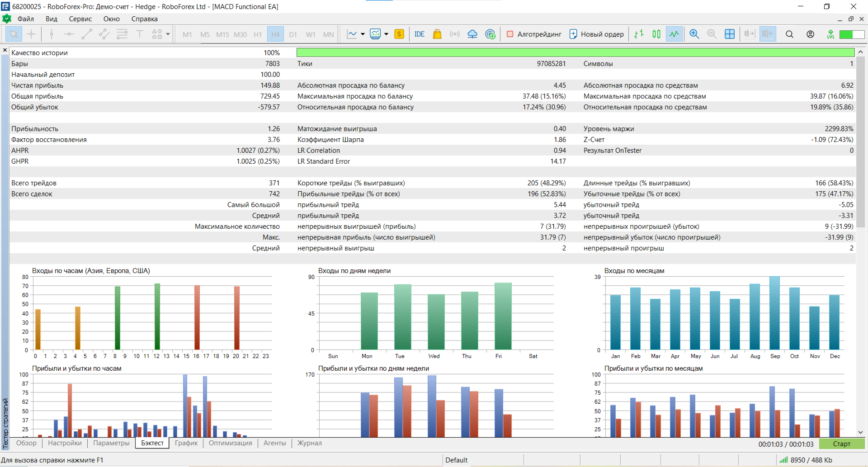Switch to the График tab
Viewport: 868px width, 467px height.
(x=186, y=443)
